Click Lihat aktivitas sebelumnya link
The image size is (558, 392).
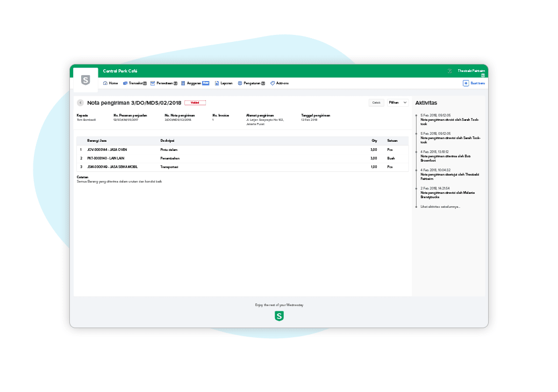[x=440, y=207]
